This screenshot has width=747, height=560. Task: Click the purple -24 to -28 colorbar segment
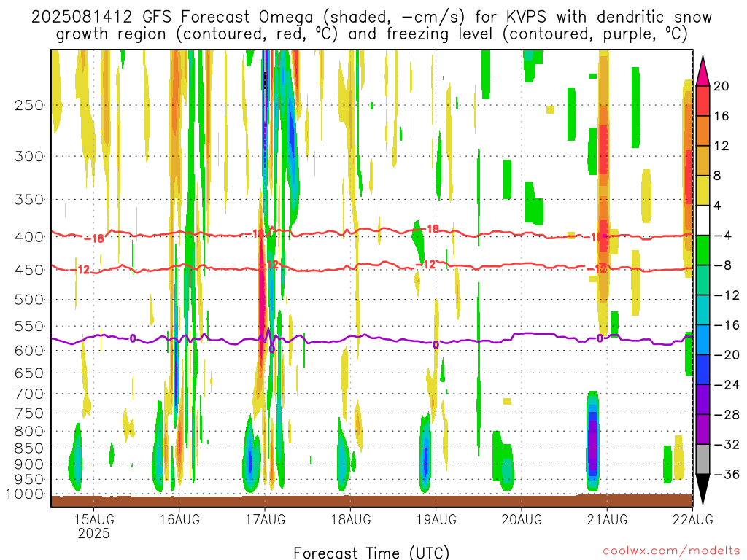703,400
